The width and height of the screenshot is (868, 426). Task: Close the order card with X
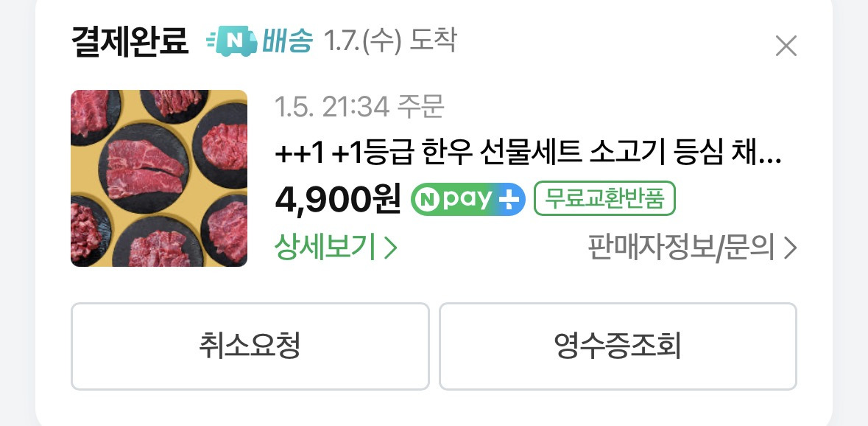tap(786, 46)
